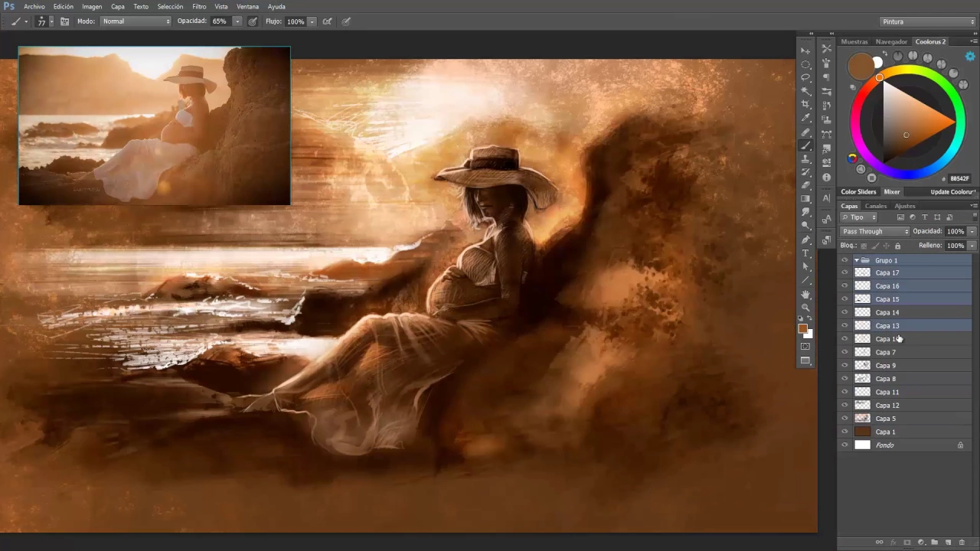
Task: Switch to the Muestras tab
Action: click(x=854, y=42)
